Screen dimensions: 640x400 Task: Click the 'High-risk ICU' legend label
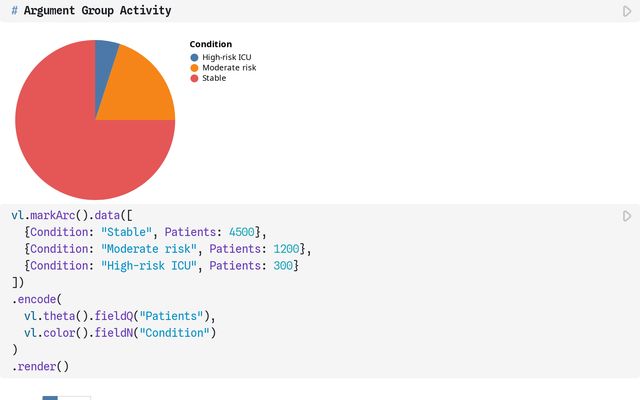(x=227, y=58)
